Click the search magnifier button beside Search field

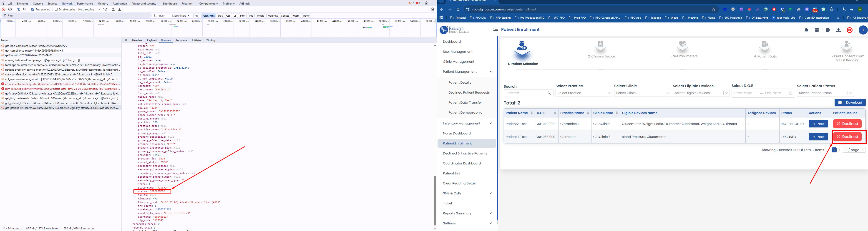[549, 93]
